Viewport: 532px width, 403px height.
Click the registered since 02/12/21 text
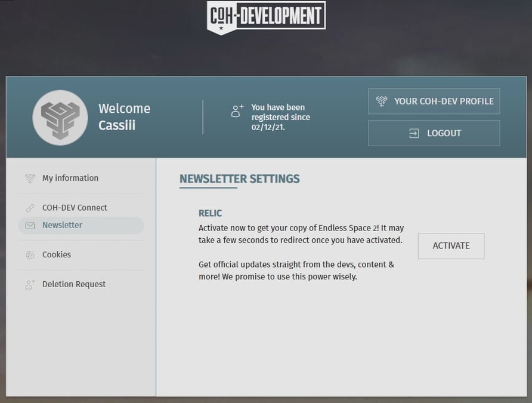pos(280,117)
